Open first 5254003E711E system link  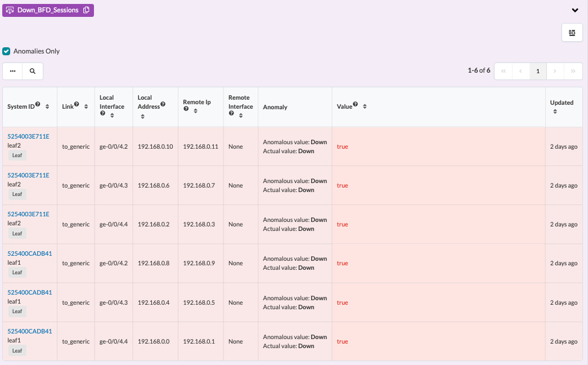coord(28,136)
